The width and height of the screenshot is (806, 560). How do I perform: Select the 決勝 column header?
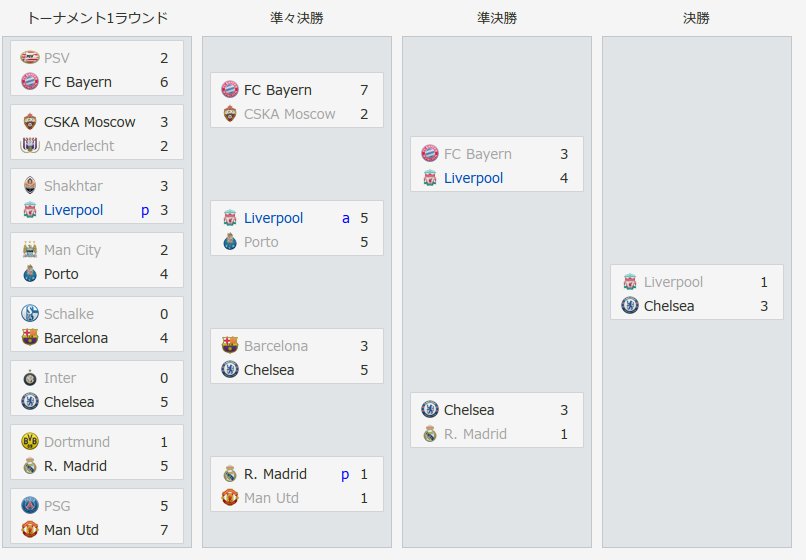[697, 18]
